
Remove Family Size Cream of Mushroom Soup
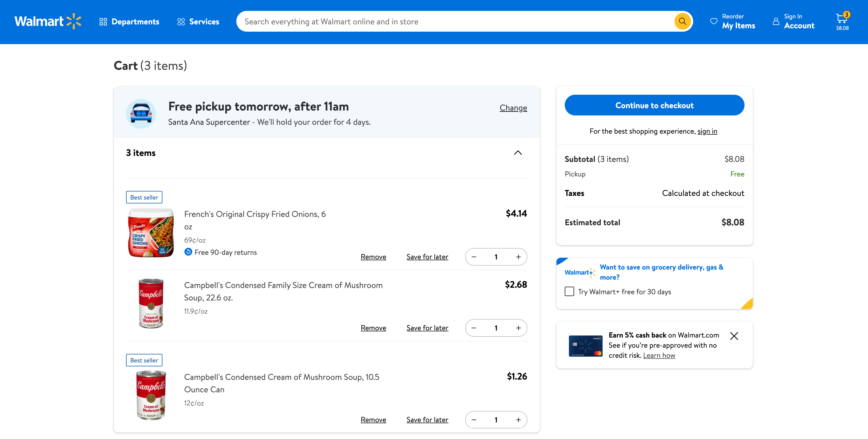373,328
